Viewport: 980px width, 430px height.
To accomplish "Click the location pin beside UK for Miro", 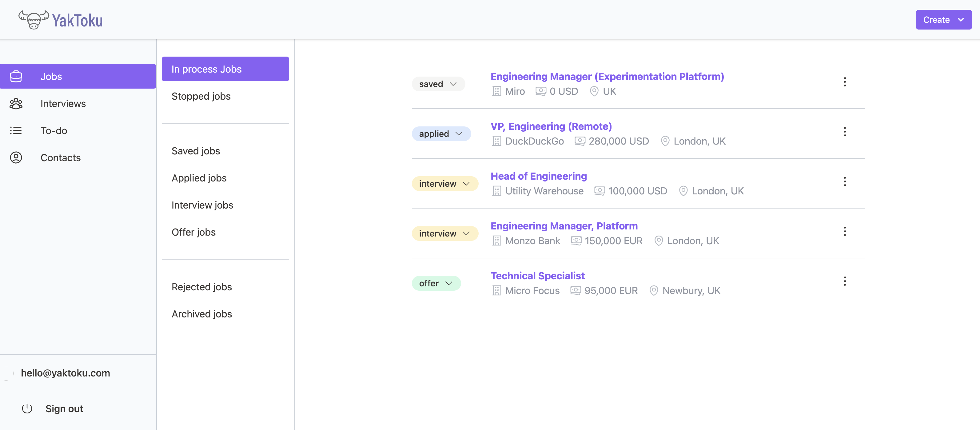I will 594,91.
